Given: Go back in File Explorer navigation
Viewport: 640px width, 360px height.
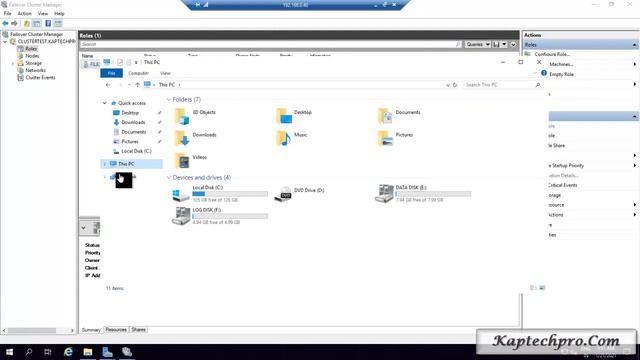Looking at the screenshot, I should [x=108, y=85].
